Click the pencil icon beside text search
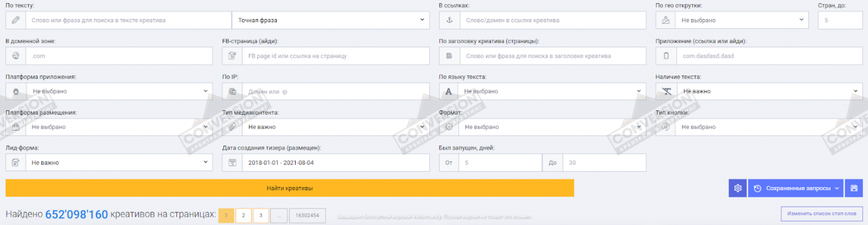The height and width of the screenshot is (225, 868). 16,20
